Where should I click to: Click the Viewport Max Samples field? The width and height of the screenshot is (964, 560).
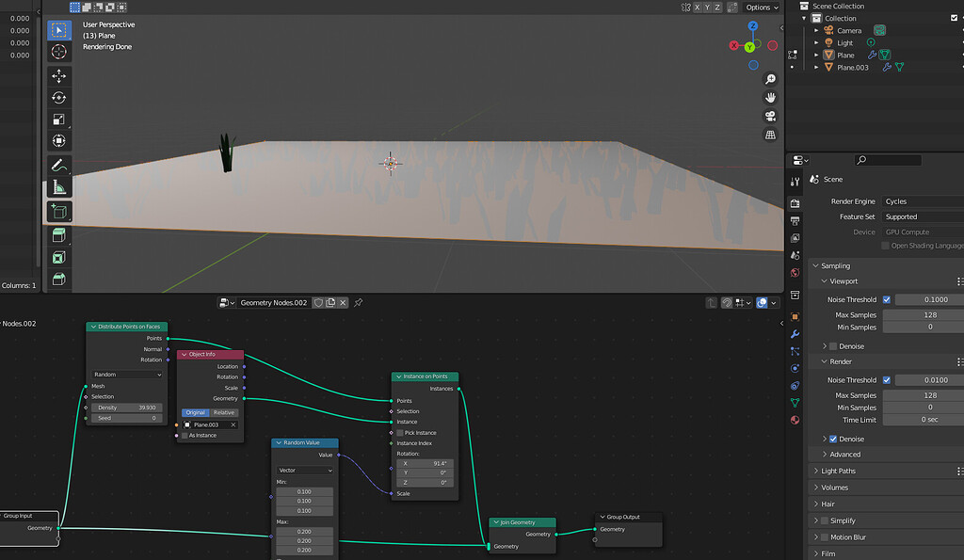pos(924,314)
